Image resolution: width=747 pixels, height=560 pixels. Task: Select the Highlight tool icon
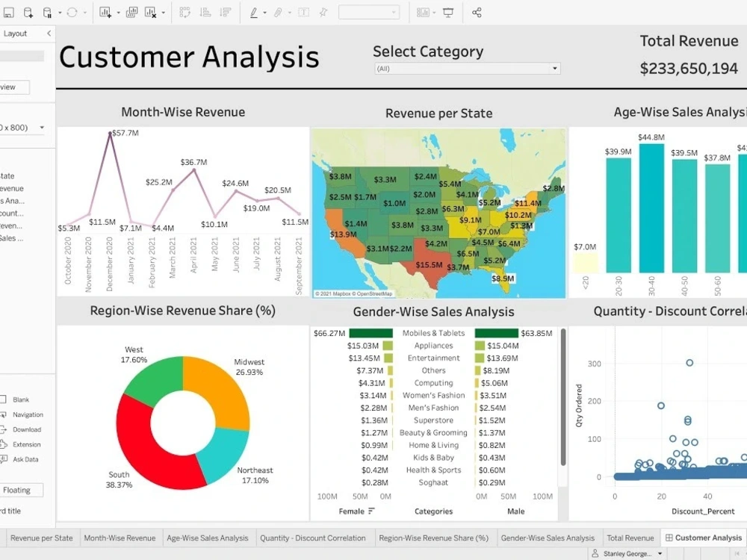point(254,11)
